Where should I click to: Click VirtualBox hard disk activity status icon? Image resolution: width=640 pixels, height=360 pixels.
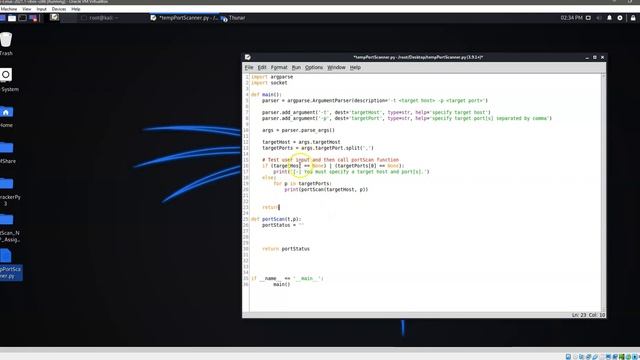[568, 357]
